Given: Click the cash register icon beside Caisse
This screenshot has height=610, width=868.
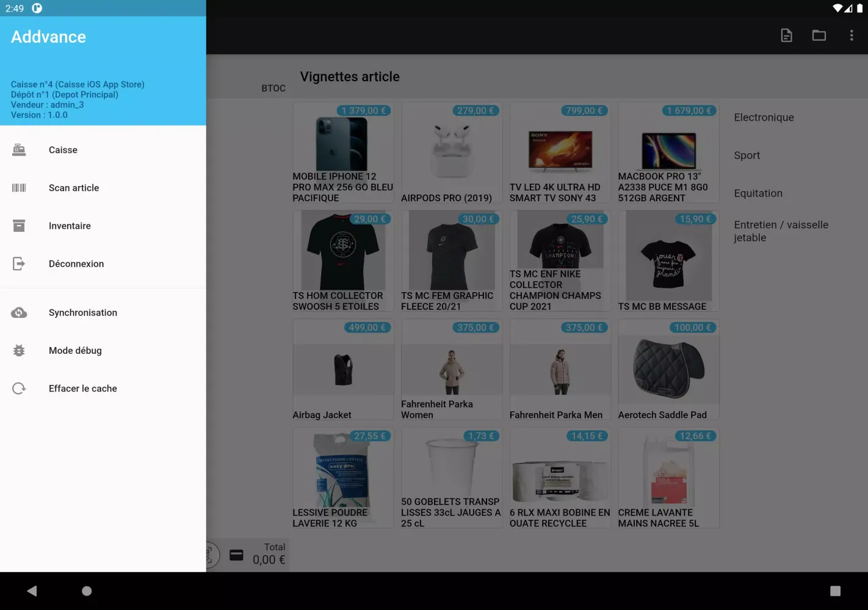Looking at the screenshot, I should pos(19,150).
